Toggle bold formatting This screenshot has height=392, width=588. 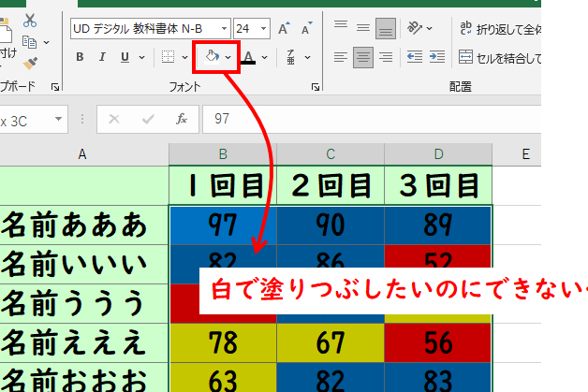[80, 58]
